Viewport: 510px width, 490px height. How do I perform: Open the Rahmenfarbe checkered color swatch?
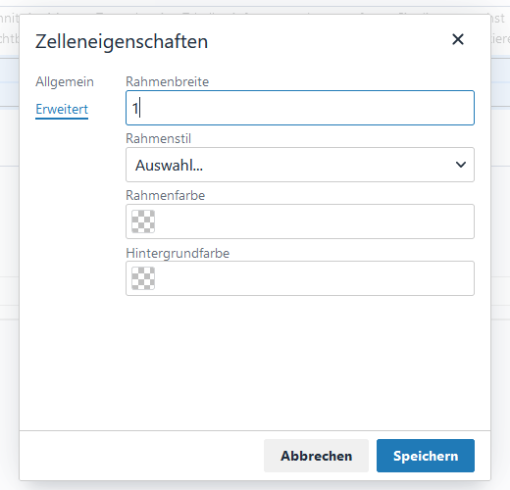pos(143,221)
